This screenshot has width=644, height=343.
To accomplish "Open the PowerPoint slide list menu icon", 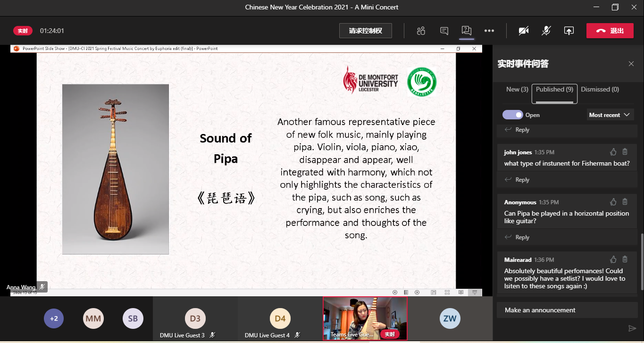I will [405, 293].
